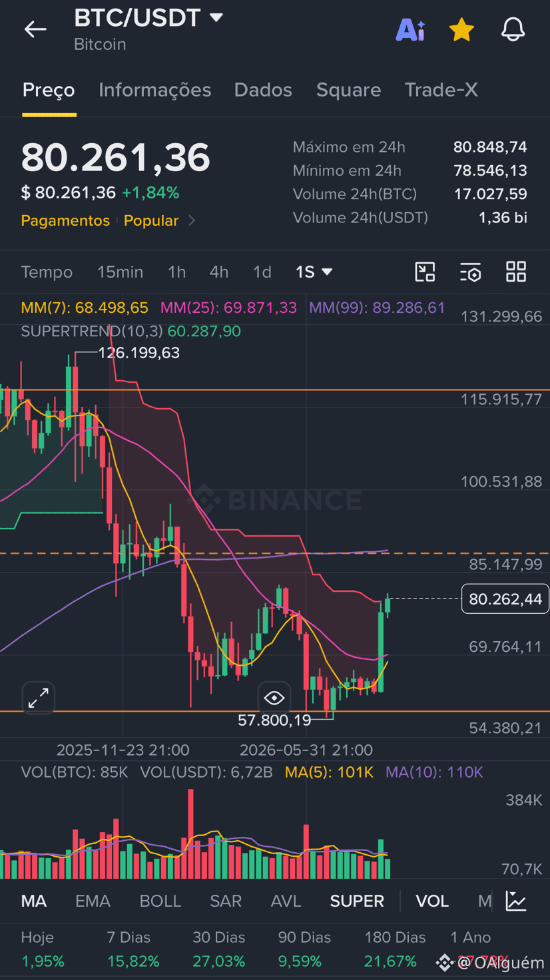Open the chart layout grid icon
Viewport: 550px width, 980px height.
516,272
